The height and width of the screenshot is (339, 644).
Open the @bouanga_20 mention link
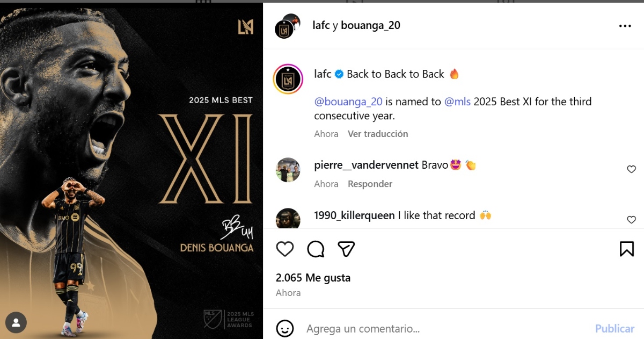point(348,102)
